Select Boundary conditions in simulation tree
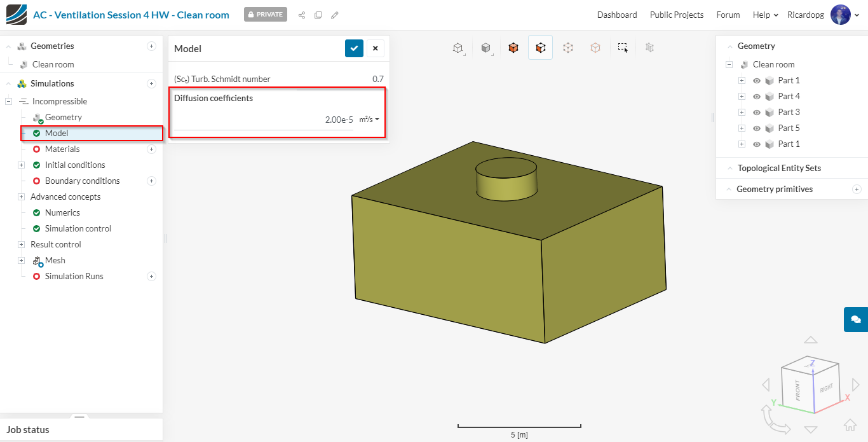The image size is (868, 442). tap(82, 181)
